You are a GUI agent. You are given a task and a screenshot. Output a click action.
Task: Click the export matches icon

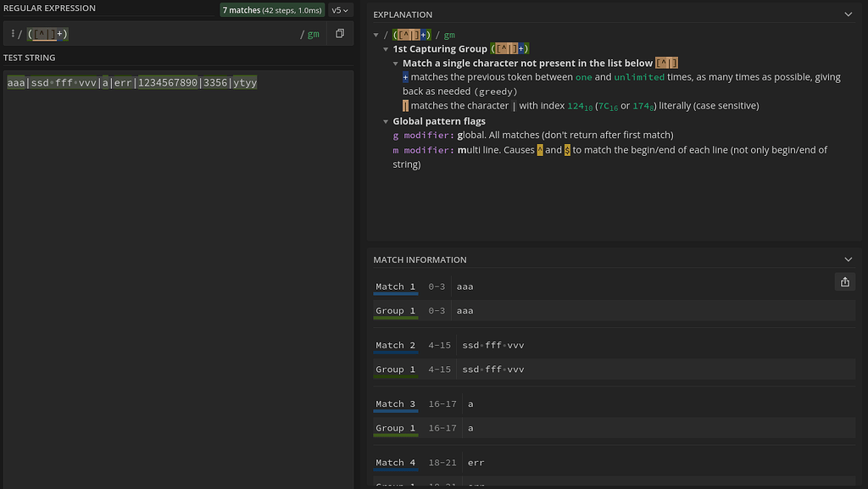tap(844, 282)
